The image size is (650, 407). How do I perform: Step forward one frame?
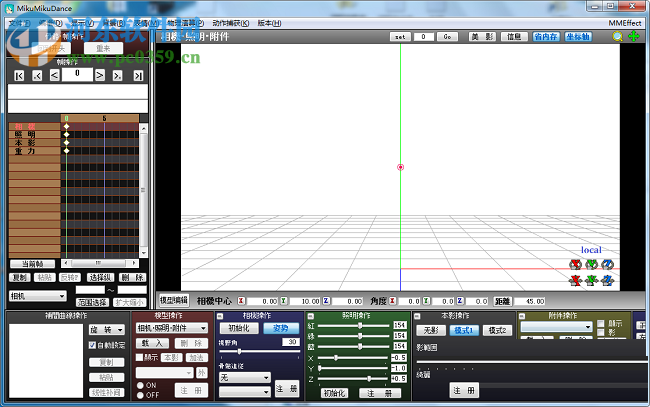tap(100, 75)
